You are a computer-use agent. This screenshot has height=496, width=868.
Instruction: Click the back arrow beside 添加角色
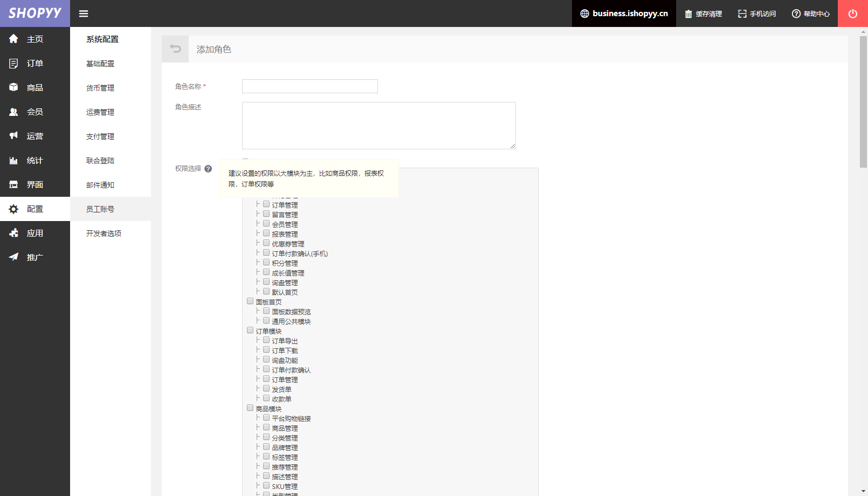(x=175, y=49)
